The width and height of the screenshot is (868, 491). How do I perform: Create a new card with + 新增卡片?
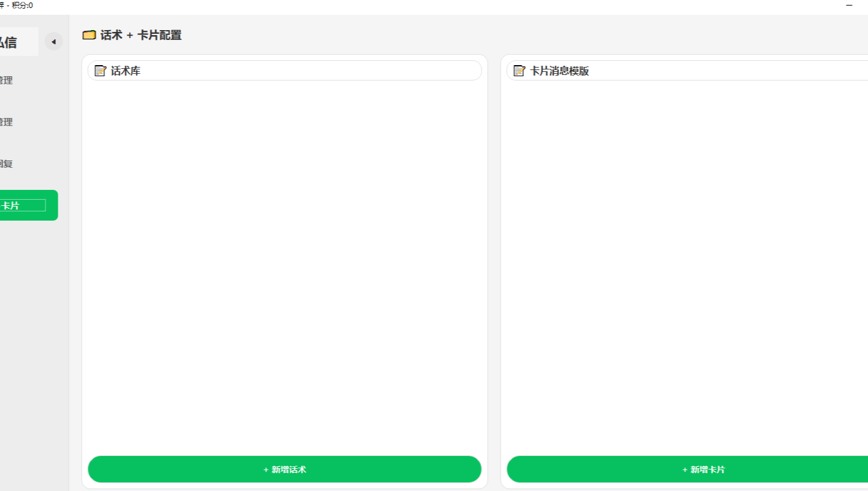click(687, 469)
